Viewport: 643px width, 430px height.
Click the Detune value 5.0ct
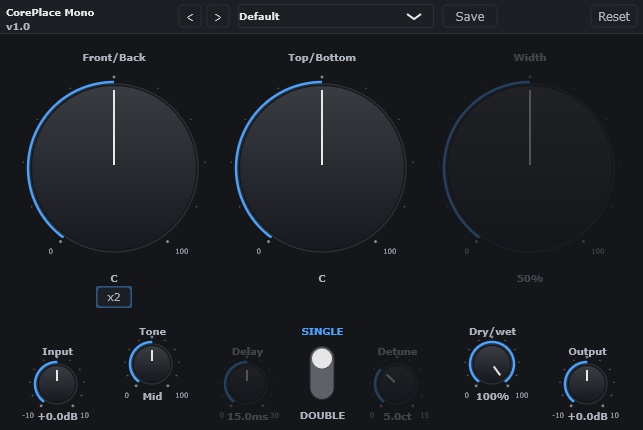(397, 416)
